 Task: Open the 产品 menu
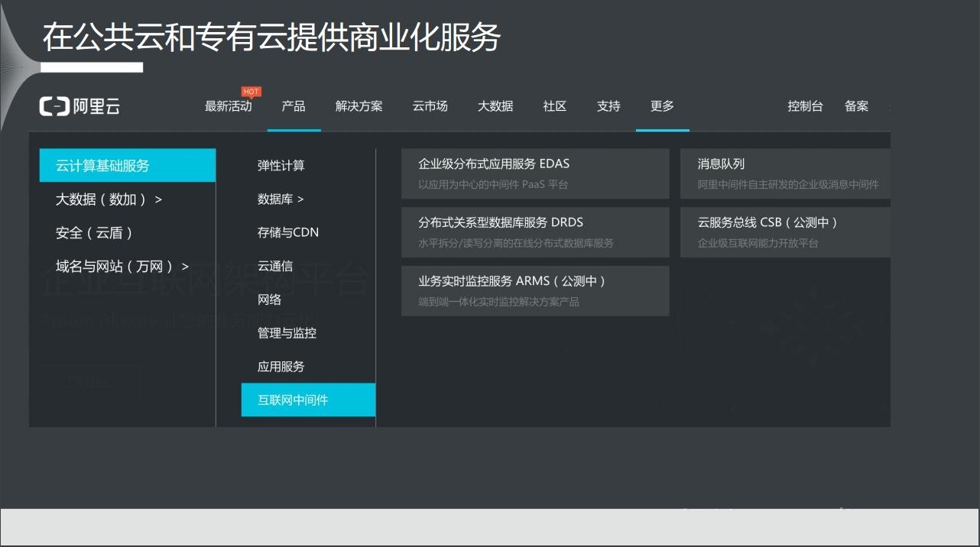pyautogui.click(x=294, y=106)
